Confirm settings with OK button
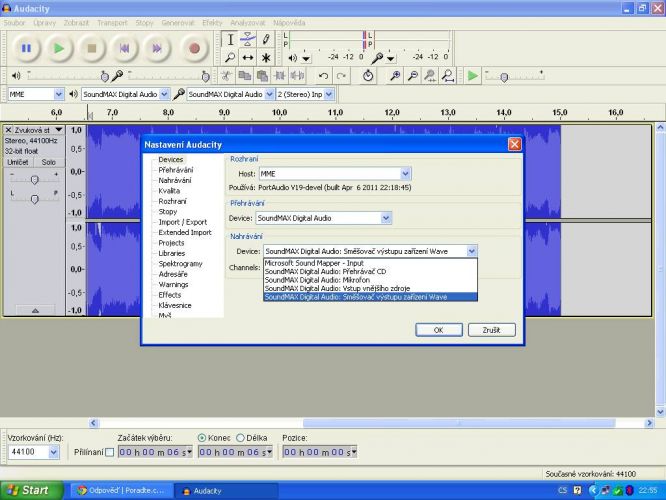666x500 pixels. tap(439, 330)
